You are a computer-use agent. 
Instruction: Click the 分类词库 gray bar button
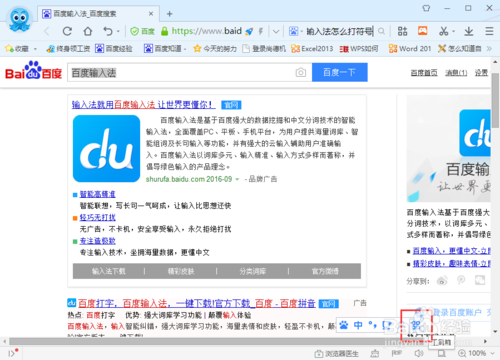(x=253, y=271)
